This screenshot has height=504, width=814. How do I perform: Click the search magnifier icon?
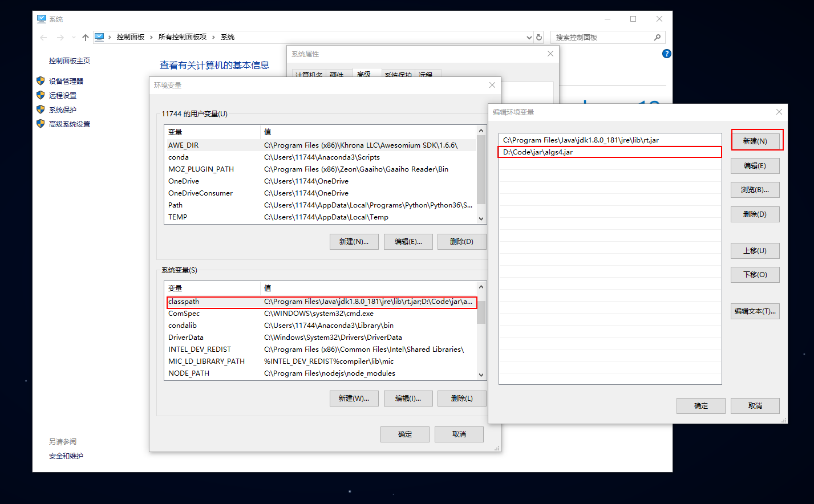(x=657, y=37)
